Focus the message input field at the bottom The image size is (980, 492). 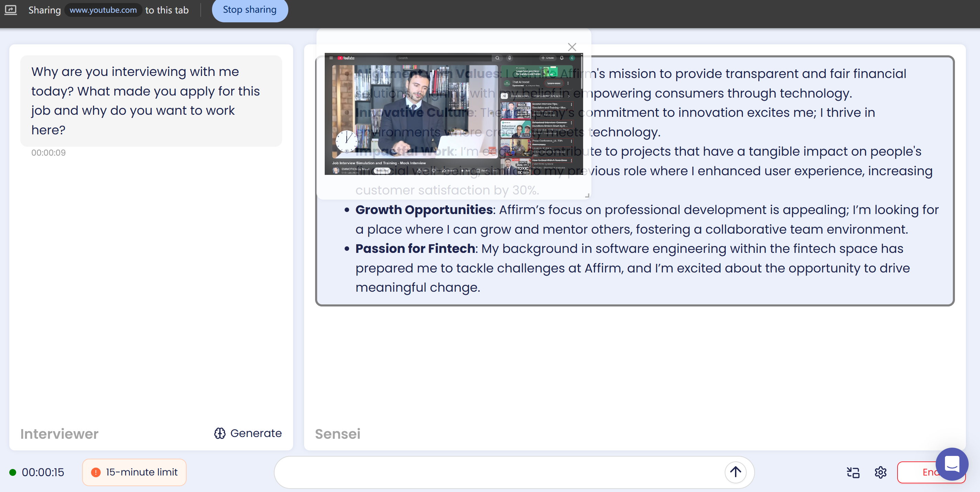click(x=498, y=472)
